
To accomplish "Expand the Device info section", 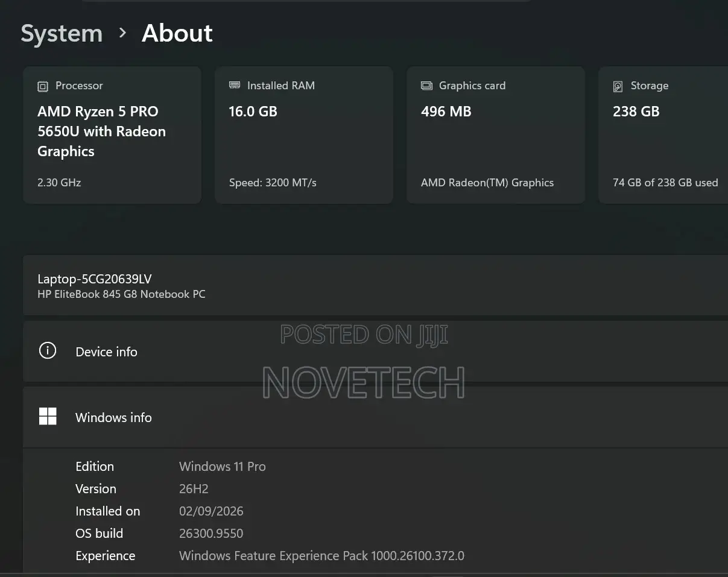I will pos(375,352).
